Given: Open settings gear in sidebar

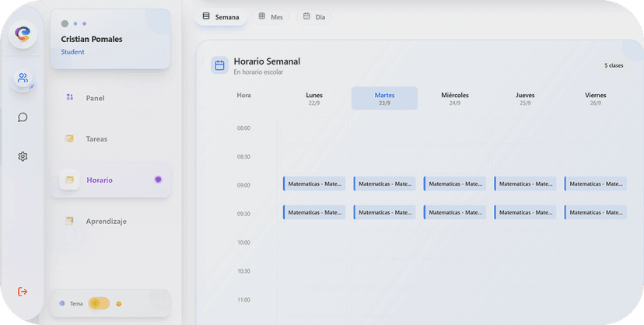Looking at the screenshot, I should click(x=23, y=156).
